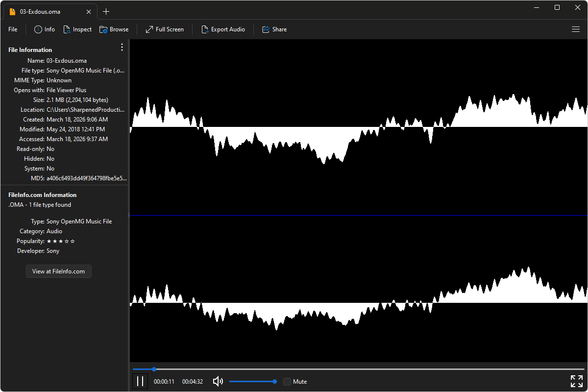Click the Browse folder icon
Image resolution: width=588 pixels, height=392 pixels.
tap(103, 29)
